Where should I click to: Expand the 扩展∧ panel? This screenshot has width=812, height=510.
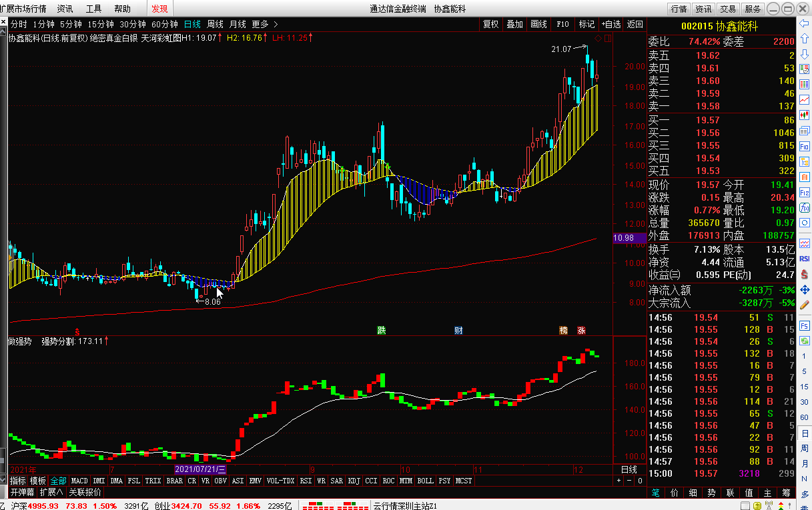click(51, 493)
